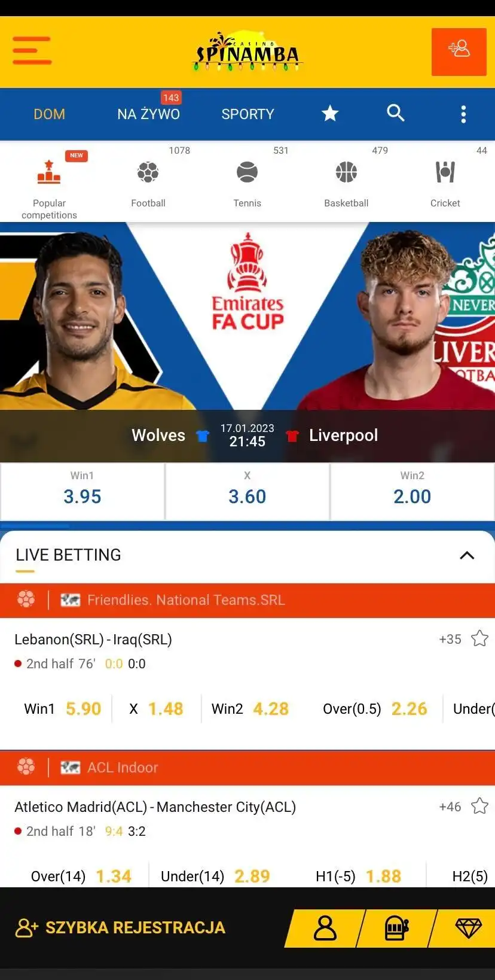This screenshot has width=495, height=980.
Task: Open the hamburger menu
Action: pos(32,50)
